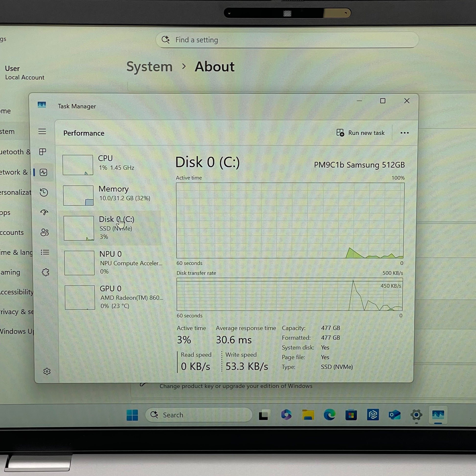Select the Memory performance item

pyautogui.click(x=111, y=195)
